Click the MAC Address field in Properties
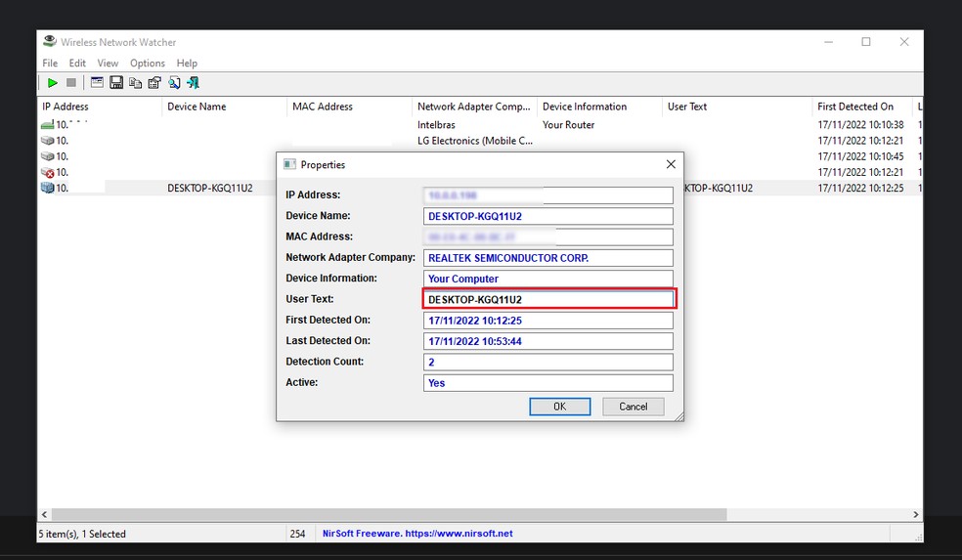Image resolution: width=962 pixels, height=560 pixels. point(548,237)
